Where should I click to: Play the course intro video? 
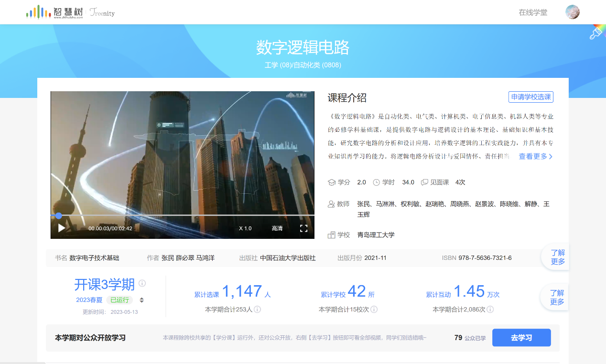click(62, 228)
